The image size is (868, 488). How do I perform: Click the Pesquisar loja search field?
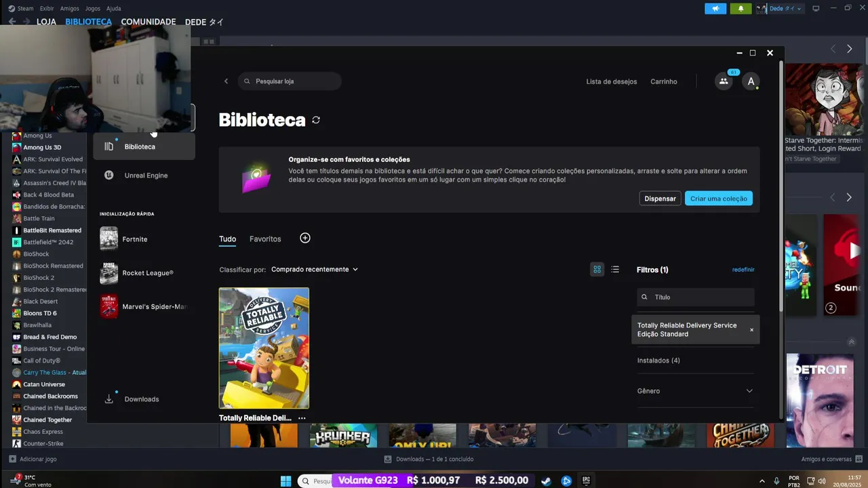point(290,81)
